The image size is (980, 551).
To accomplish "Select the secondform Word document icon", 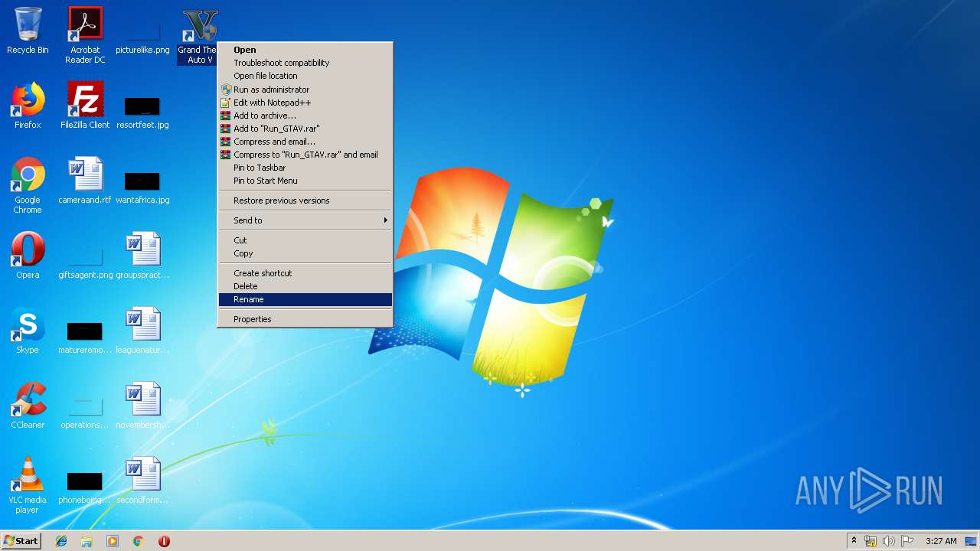I will tap(142, 481).
